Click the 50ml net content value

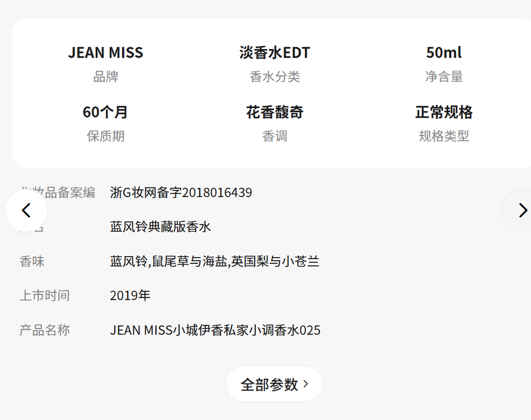pos(444,52)
